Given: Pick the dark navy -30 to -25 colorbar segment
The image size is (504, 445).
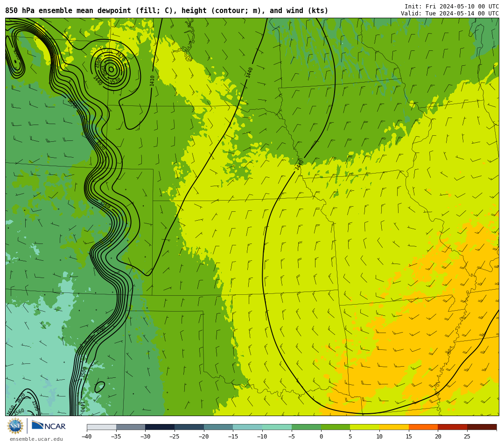Looking at the screenshot, I should coord(160,427).
